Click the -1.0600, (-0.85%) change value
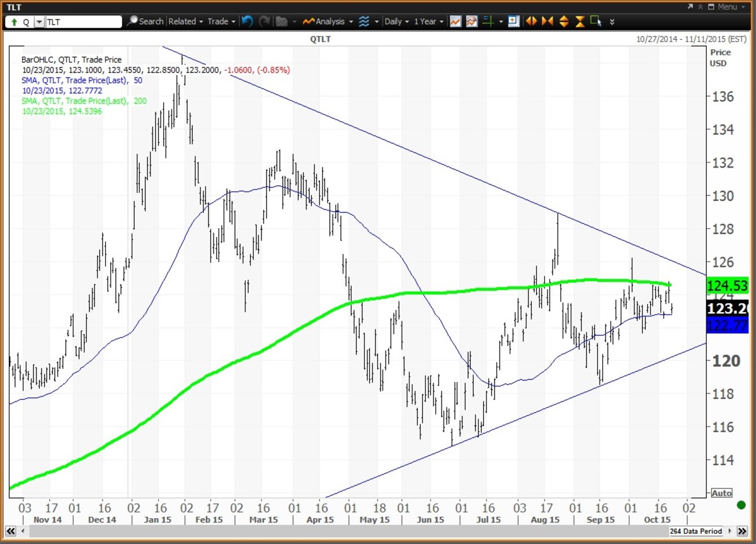 (257, 70)
